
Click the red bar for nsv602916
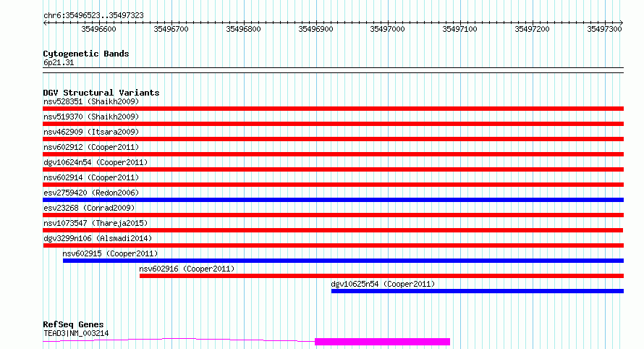point(381,276)
